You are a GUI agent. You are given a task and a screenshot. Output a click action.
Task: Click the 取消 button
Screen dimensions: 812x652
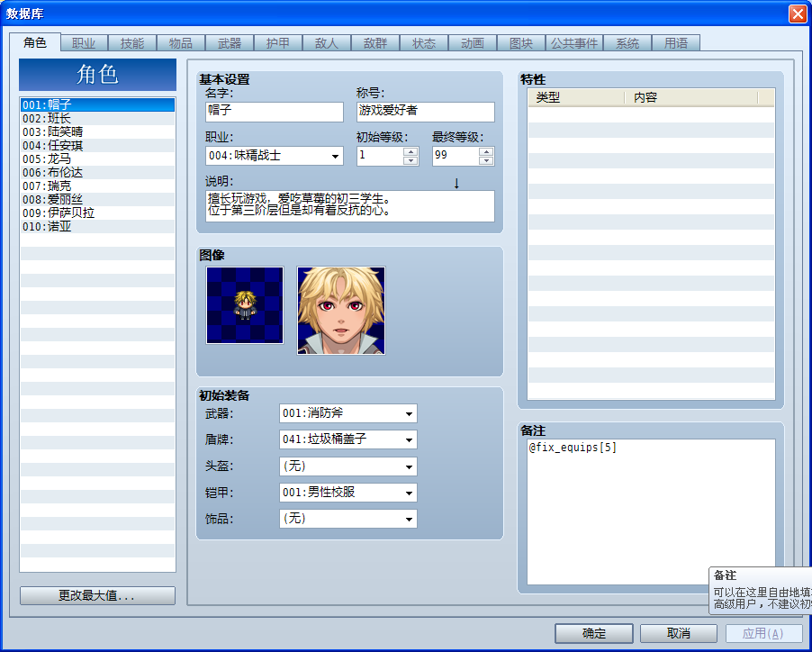[679, 633]
